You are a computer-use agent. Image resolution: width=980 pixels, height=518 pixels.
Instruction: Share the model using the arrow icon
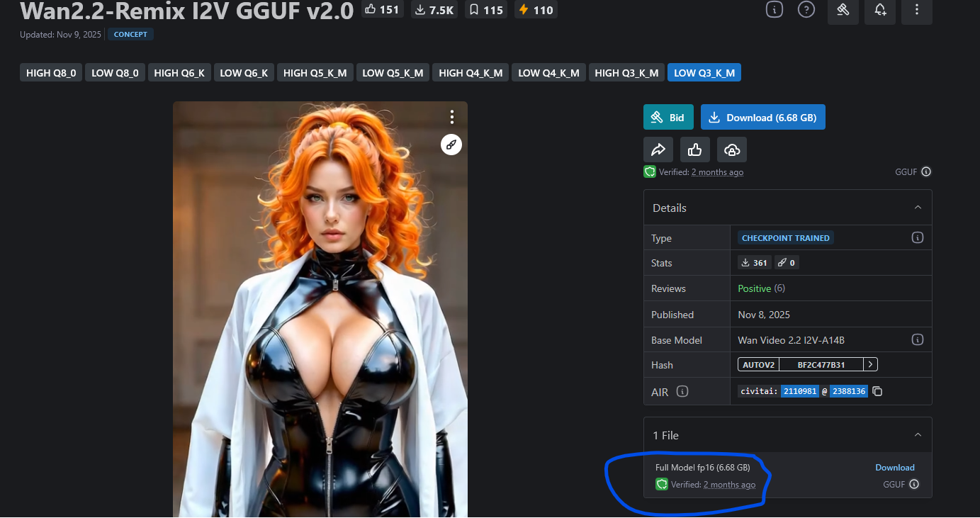point(658,150)
